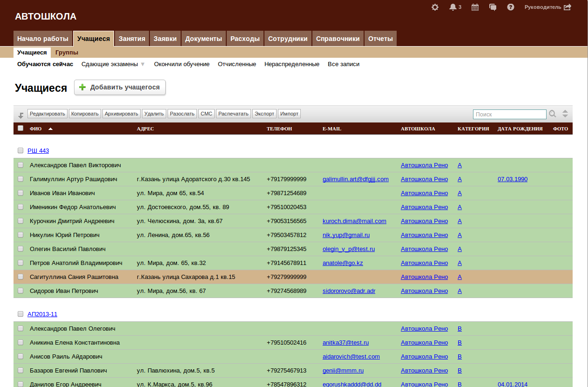The image size is (588, 387).
Task: Expand the Сдающие экзамены dropdown arrow
Action: point(143,64)
